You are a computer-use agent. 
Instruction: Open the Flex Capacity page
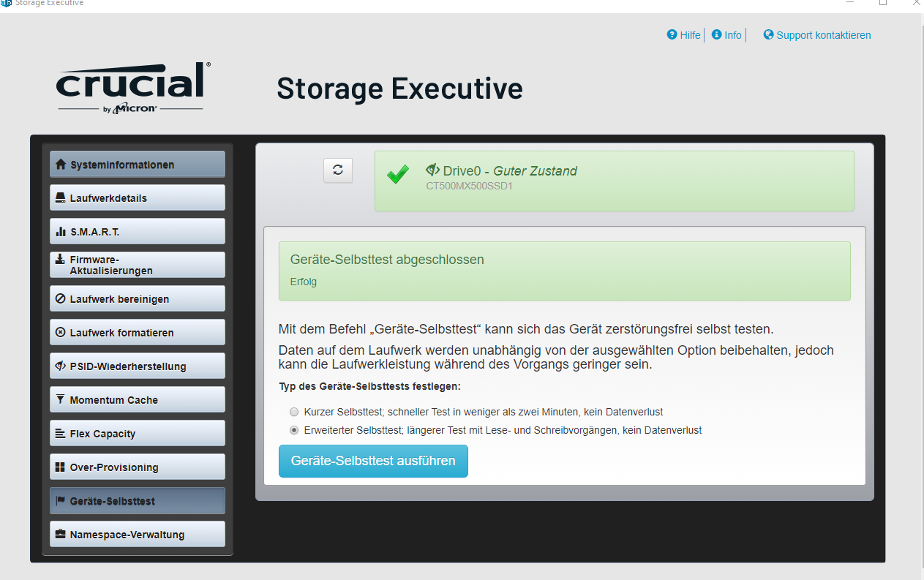[x=138, y=433]
